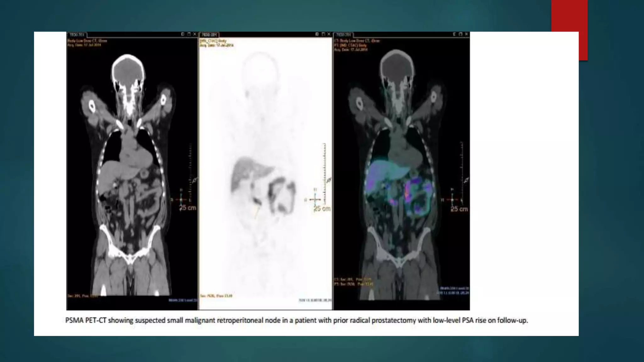Click the orientation crosshair in the fused viewport

452,200
